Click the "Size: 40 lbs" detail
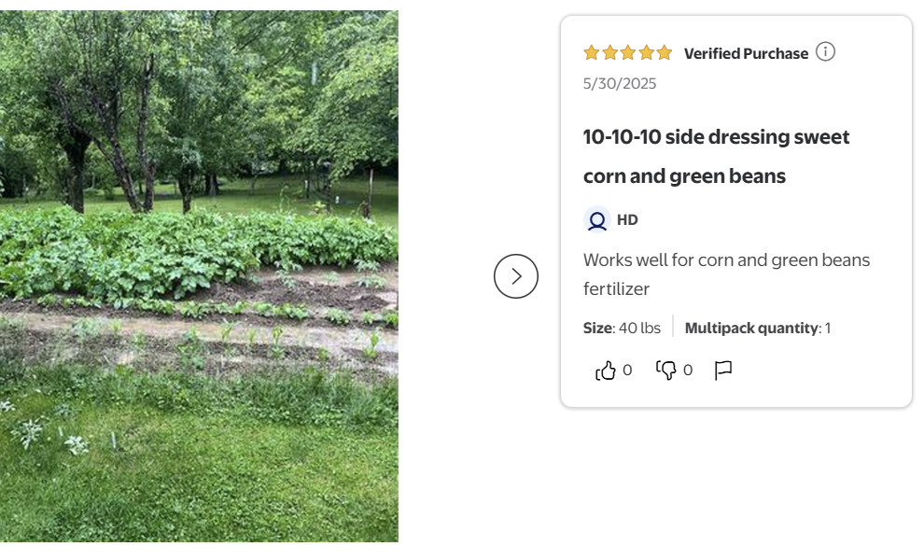924x560 pixels. coord(622,328)
